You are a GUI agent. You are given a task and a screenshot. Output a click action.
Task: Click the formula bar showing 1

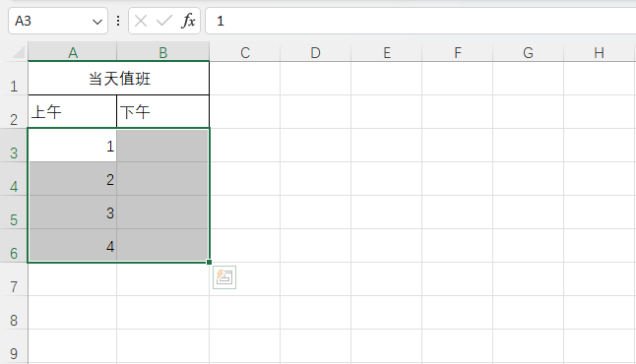click(420, 21)
